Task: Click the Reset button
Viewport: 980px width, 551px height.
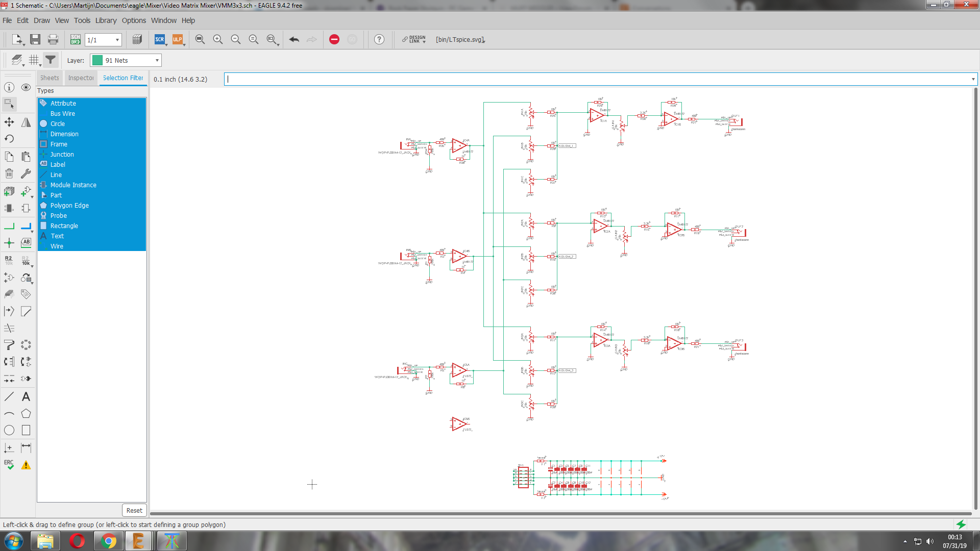Action: pos(134,510)
